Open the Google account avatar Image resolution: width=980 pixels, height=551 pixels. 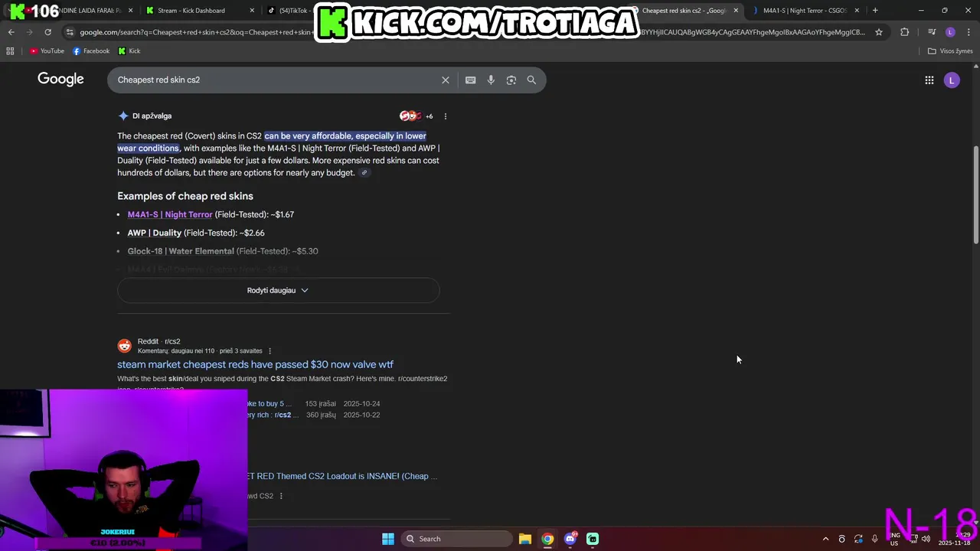pyautogui.click(x=952, y=80)
